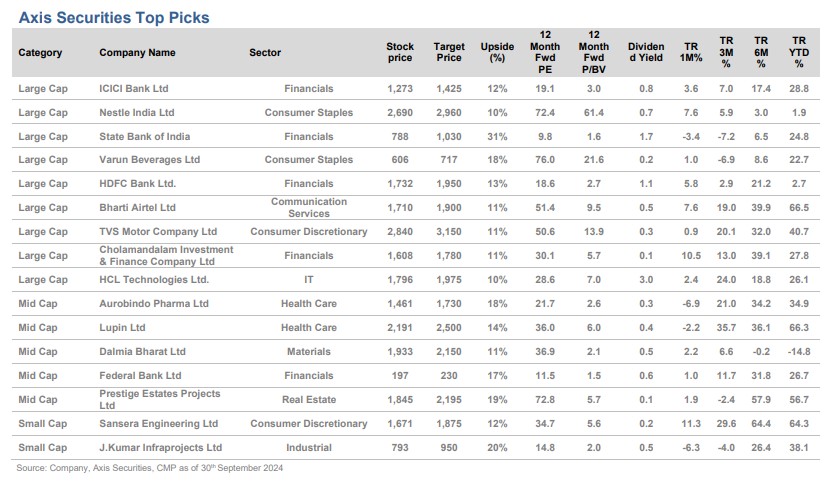The width and height of the screenshot is (825, 485).
Task: Click the Upside (%) column header
Action: (497, 53)
